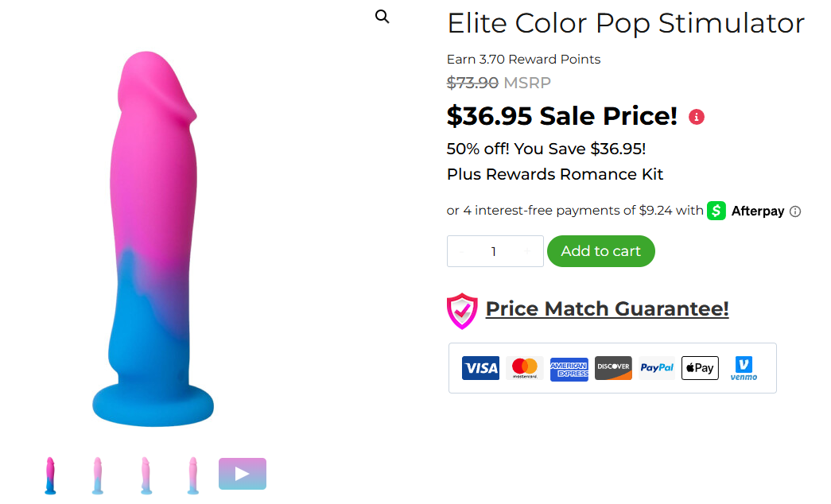Image resolution: width=831 pixels, height=504 pixels.
Task: Select the Venmo payment icon
Action: [x=744, y=368]
